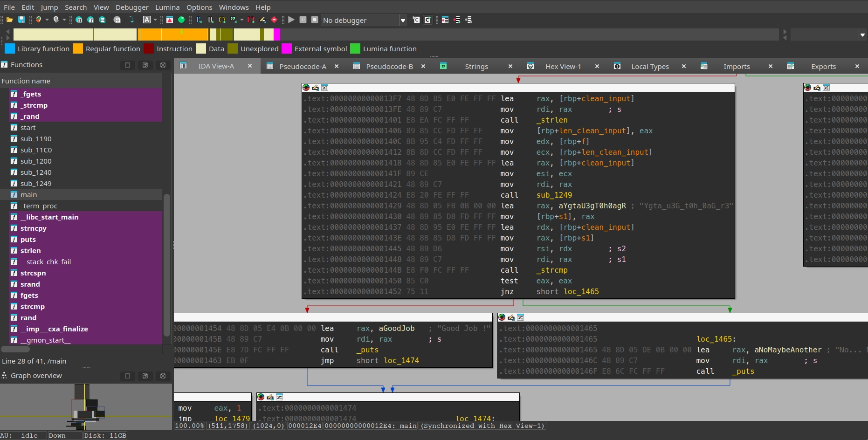
Task: Select the strncpy function in the Functions list
Action: [33, 228]
